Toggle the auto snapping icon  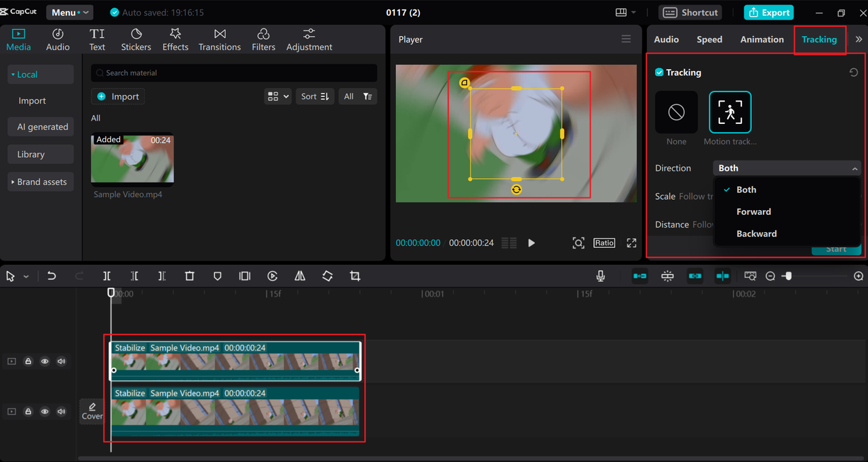667,276
